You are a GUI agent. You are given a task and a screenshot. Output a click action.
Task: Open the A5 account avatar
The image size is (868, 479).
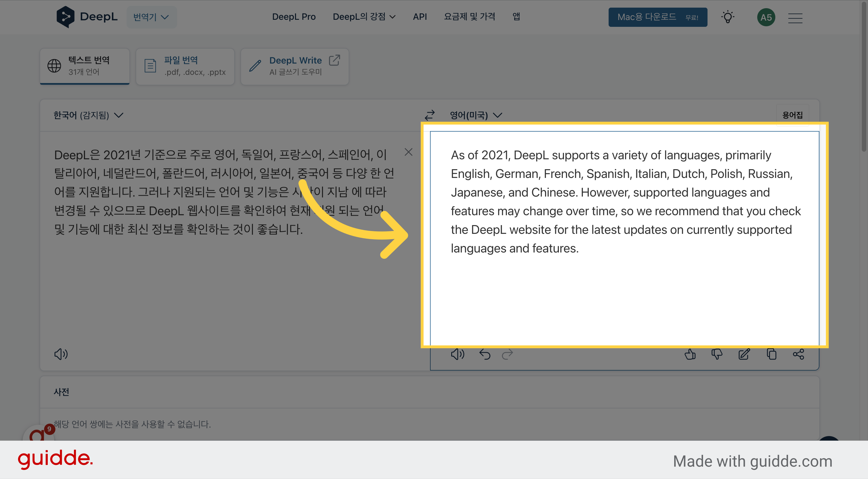click(766, 18)
